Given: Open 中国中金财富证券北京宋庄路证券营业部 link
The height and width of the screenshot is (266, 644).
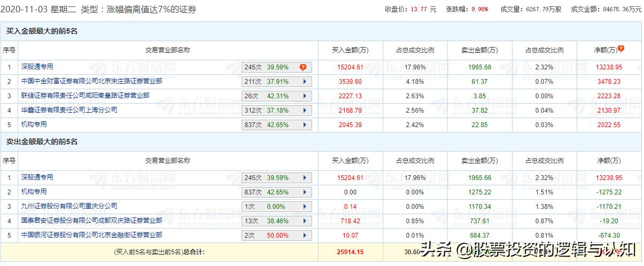Looking at the screenshot, I should coord(91,81).
